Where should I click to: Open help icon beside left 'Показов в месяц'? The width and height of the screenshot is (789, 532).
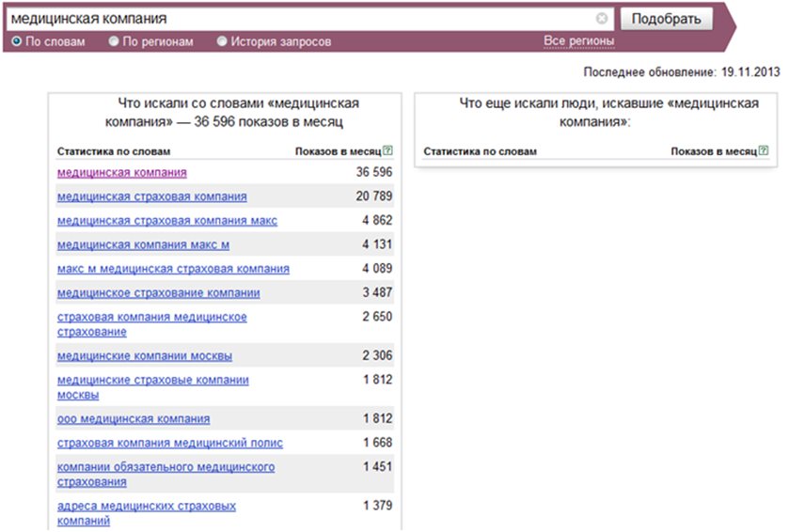[x=387, y=150]
